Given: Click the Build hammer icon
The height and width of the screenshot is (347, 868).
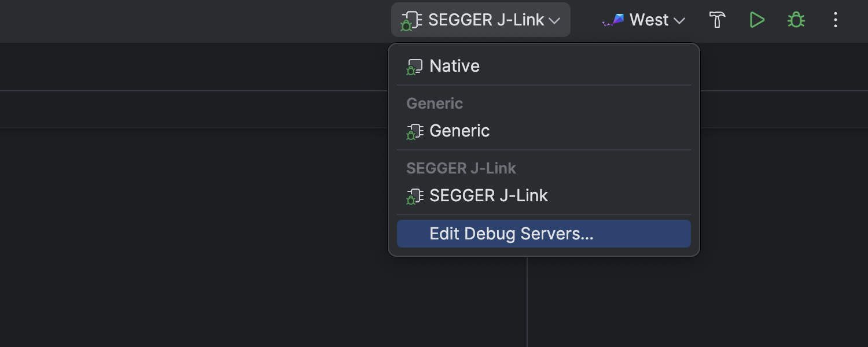Looking at the screenshot, I should pos(718,20).
